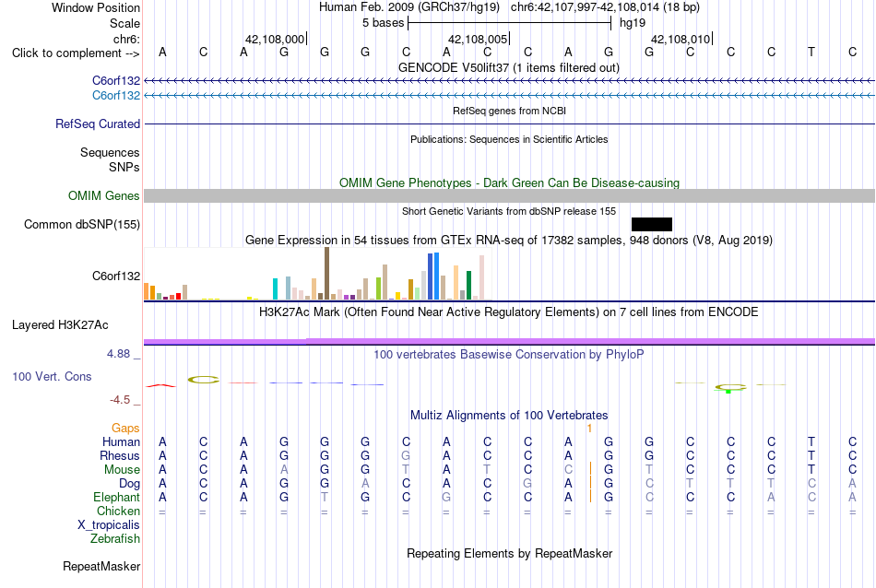Open the Common dbSNP(155) track label
Viewport: 876px width, 588px height.
point(82,225)
